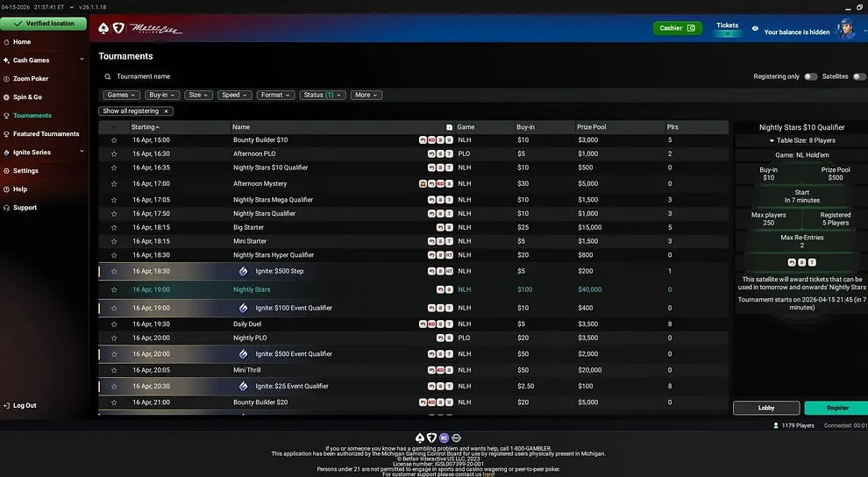Screen dimensions: 868x477
Task: Click the Verified location button
Action: click(x=44, y=24)
